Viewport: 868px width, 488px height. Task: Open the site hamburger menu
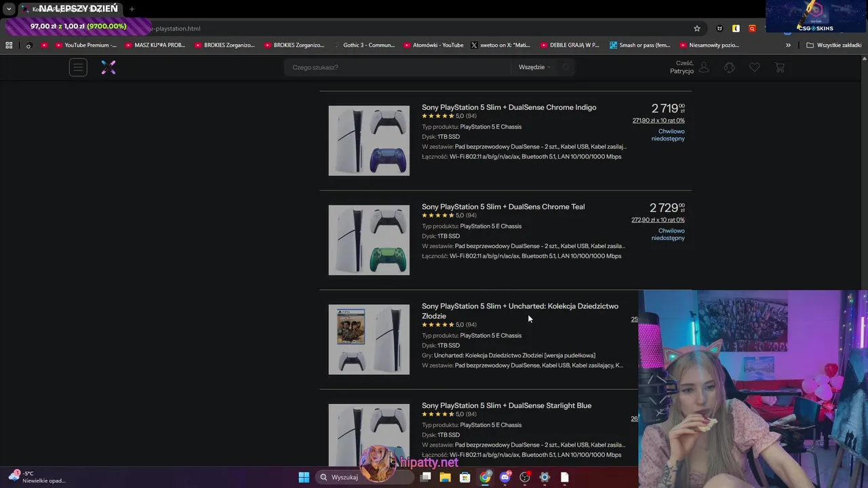click(78, 67)
